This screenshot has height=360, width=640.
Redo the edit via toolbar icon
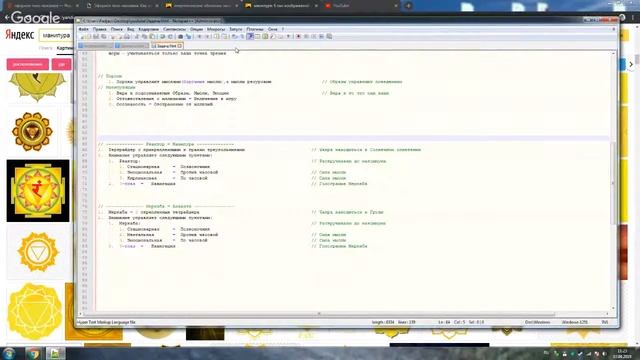click(171, 37)
